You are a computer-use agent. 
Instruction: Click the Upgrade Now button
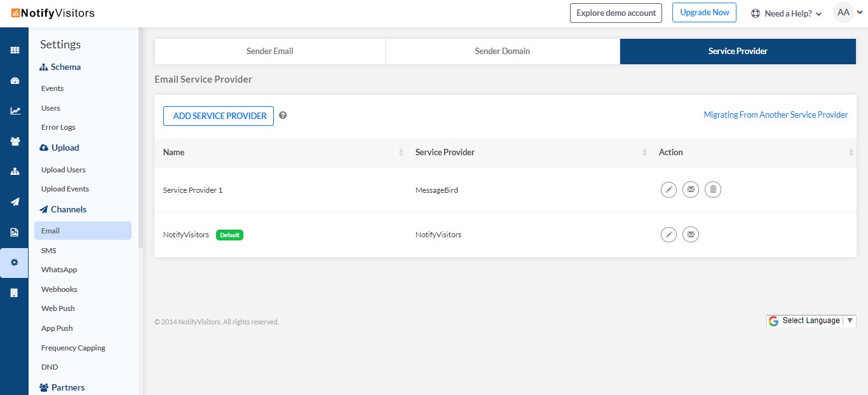[704, 13]
